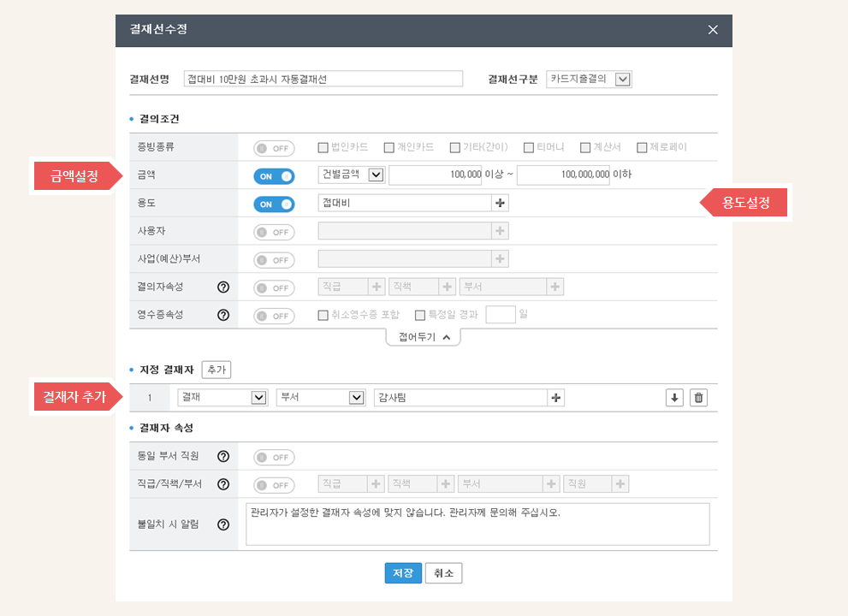This screenshot has width=848, height=616.
Task: Click the 특정일 경과 days input field
Action: [x=501, y=314]
